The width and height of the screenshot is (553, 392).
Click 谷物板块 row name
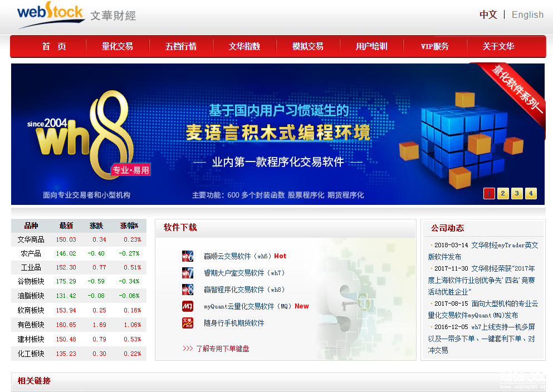tap(31, 281)
